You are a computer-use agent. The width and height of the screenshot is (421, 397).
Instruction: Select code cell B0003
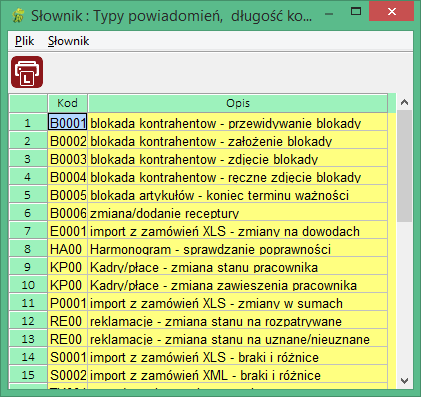click(68, 159)
